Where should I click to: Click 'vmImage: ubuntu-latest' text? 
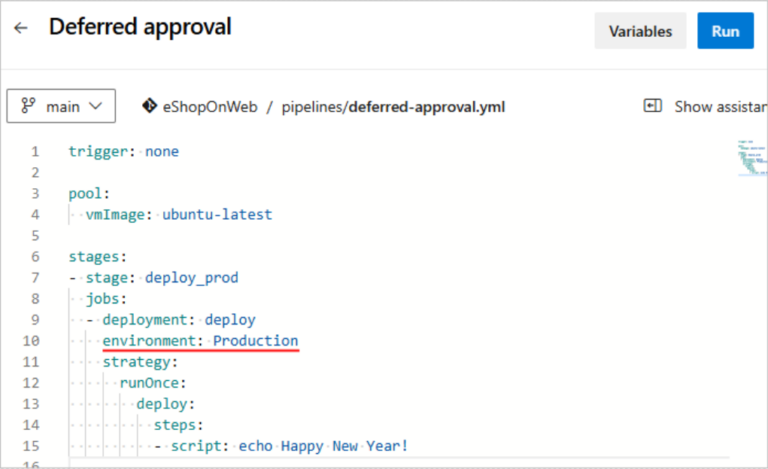pyautogui.click(x=179, y=214)
